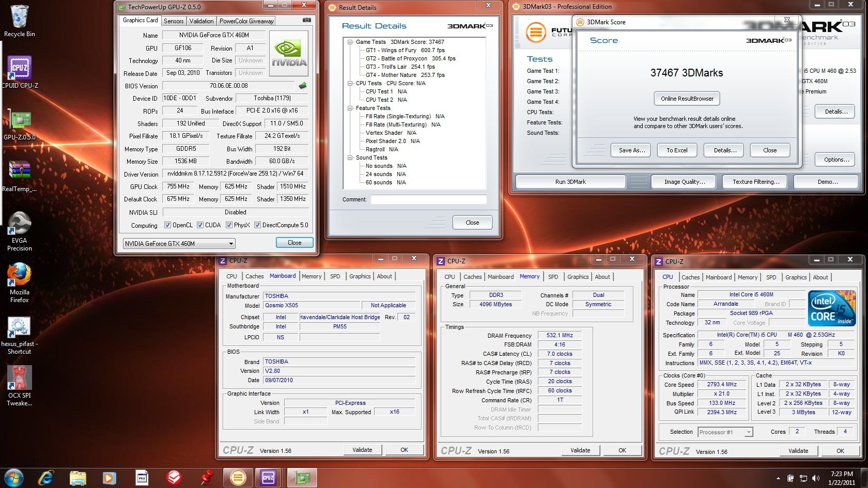Click the DRAM Frequency value 532.1 MHz

pyautogui.click(x=560, y=335)
